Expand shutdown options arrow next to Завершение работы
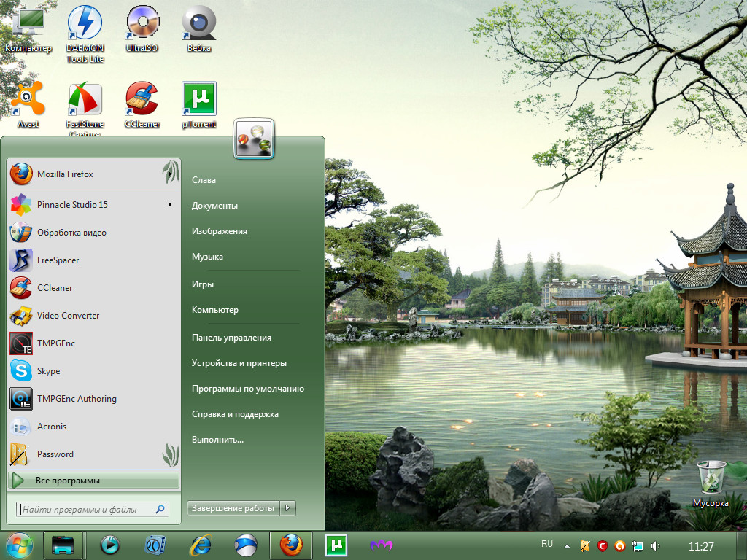Viewport: 747px width, 560px height. click(x=289, y=508)
